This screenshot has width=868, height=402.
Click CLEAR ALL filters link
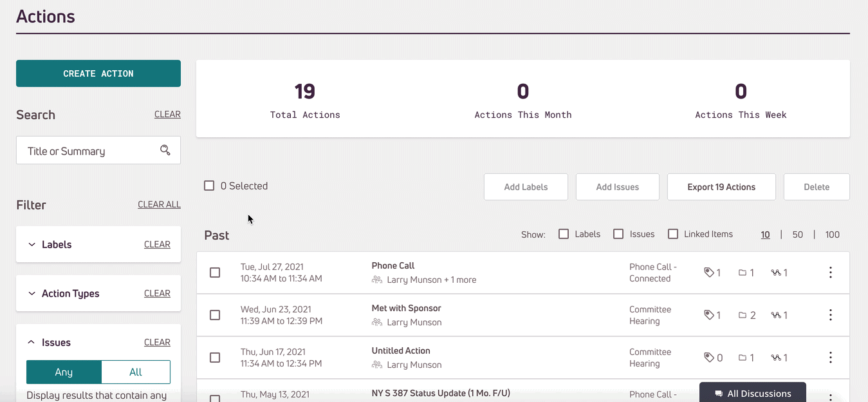tap(159, 204)
